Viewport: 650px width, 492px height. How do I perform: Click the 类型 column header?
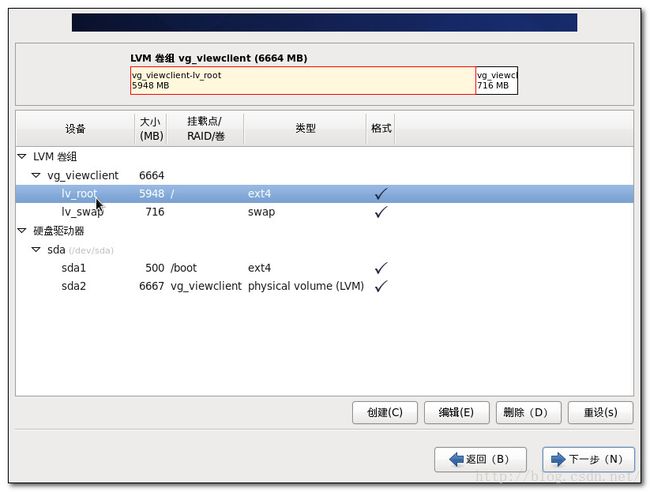pyautogui.click(x=305, y=128)
